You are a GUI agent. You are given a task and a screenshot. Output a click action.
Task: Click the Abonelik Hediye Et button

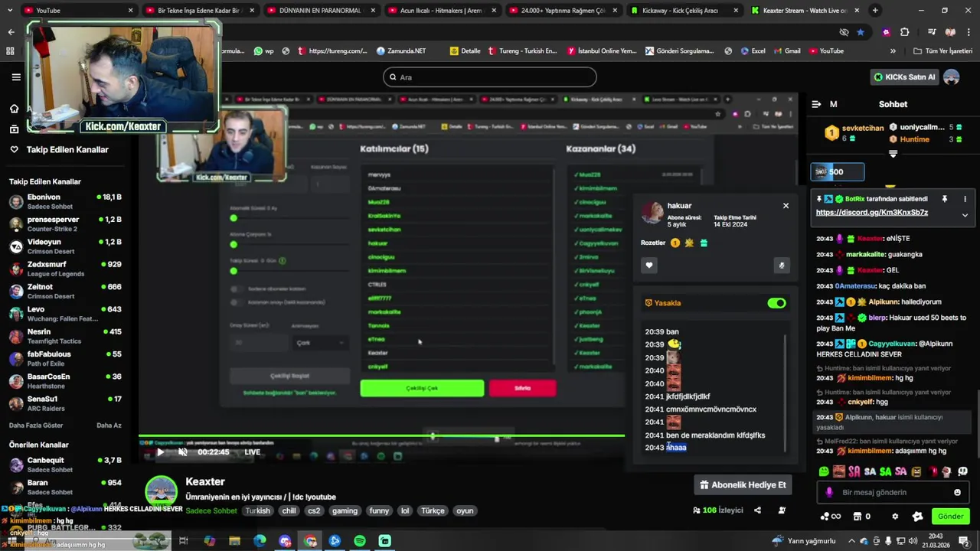[743, 484]
